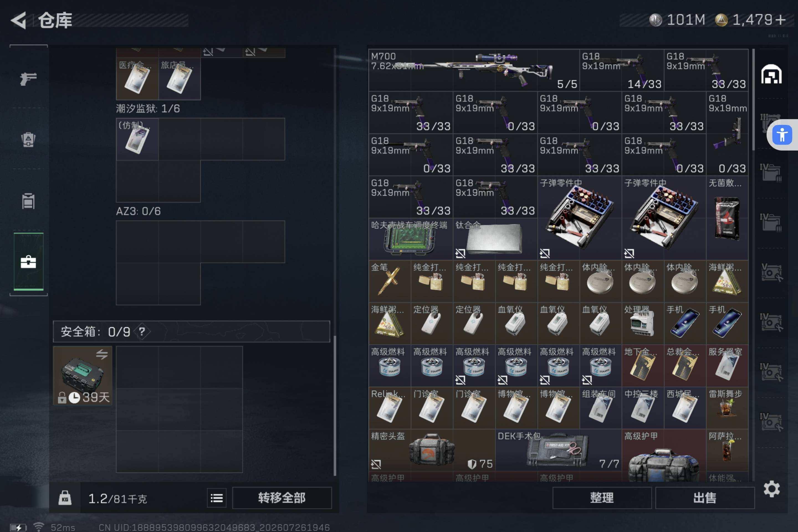Select the 哈夫克战车调度终端 item
Image resolution: width=798 pixels, height=532 pixels.
tap(411, 239)
